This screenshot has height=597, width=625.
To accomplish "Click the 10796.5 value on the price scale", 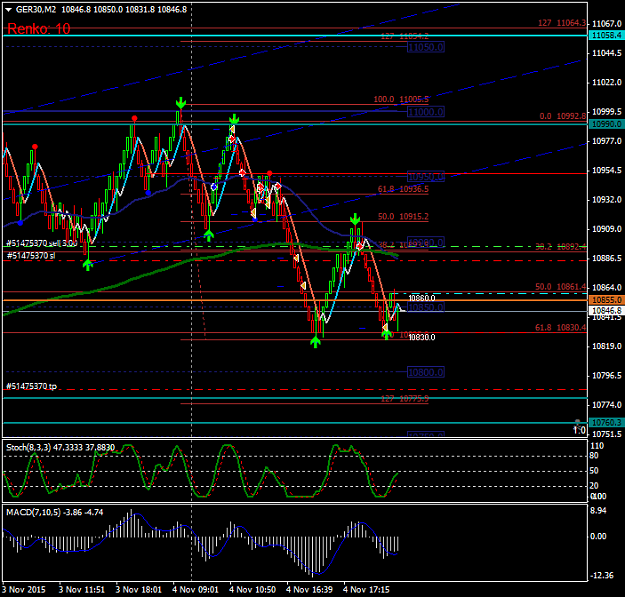I will [x=607, y=375].
